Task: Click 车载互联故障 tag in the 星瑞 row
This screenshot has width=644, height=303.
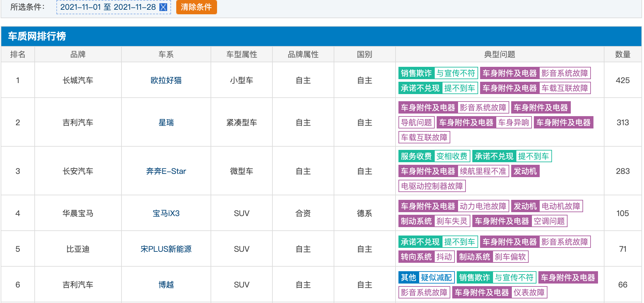Action: click(x=424, y=138)
